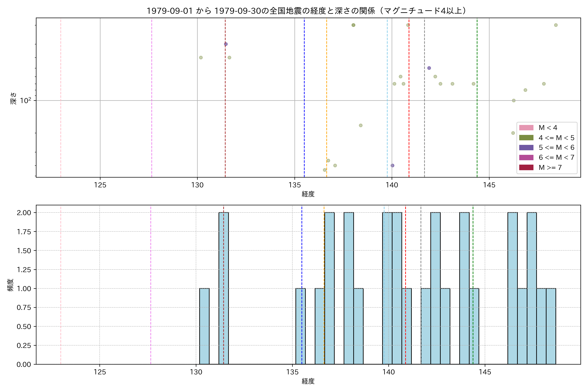
Task: Click the 経度 x-axis label under histogram
Action: [308, 381]
